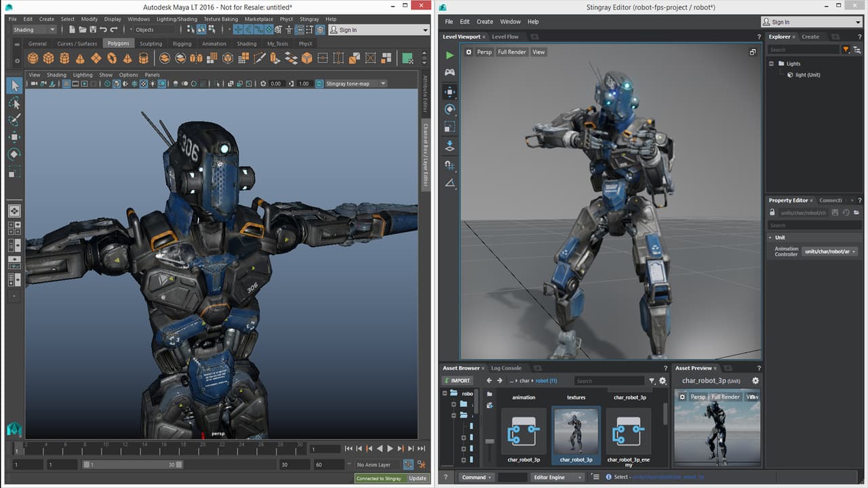This screenshot has width=868, height=488.
Task: Switch to the Sculpting shelf tab
Action: [x=151, y=43]
